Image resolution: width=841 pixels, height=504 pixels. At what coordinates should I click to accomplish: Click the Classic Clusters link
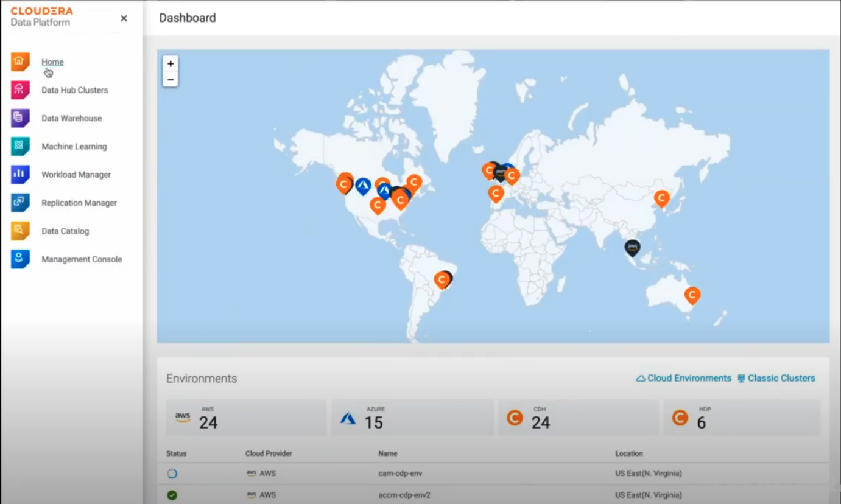(776, 378)
